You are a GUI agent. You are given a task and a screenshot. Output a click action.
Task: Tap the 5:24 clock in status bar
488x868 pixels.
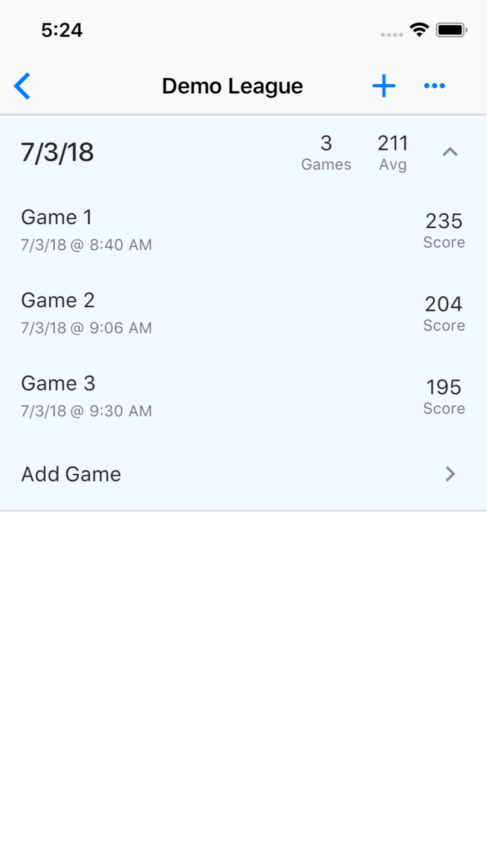62,30
